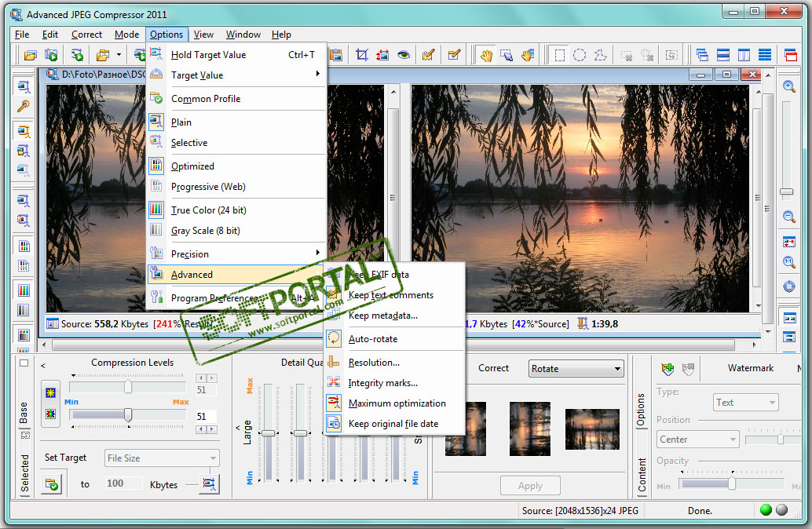Open the Correct menu

86,35
